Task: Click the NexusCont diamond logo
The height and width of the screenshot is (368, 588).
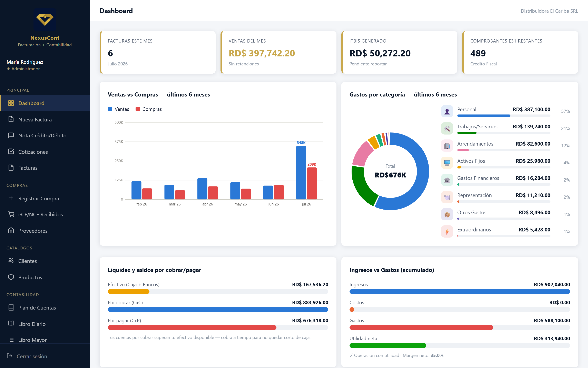Action: click(45, 19)
